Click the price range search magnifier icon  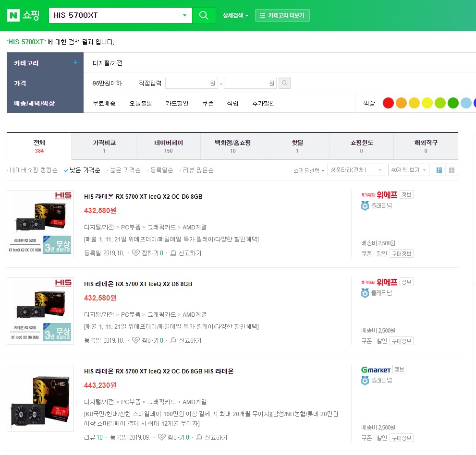point(284,83)
